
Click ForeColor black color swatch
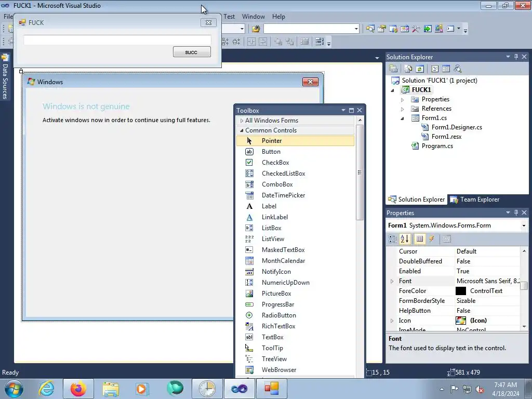point(461,291)
